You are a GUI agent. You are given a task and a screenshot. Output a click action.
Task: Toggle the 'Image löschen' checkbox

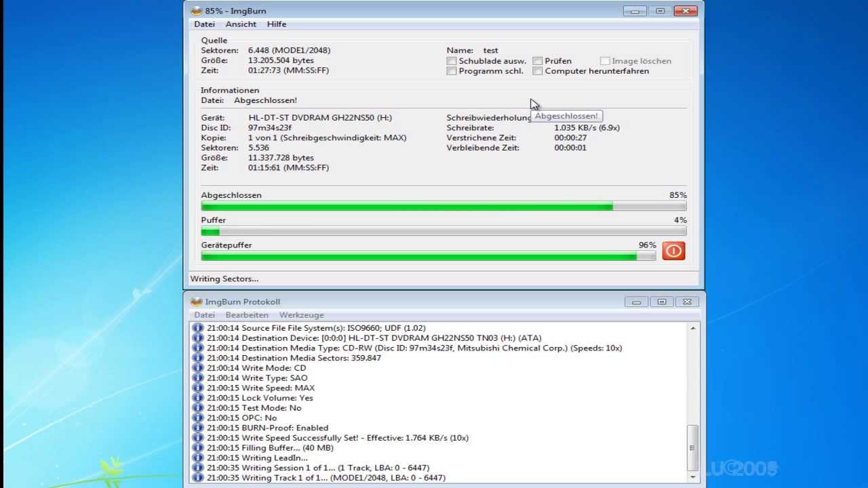[x=605, y=61]
